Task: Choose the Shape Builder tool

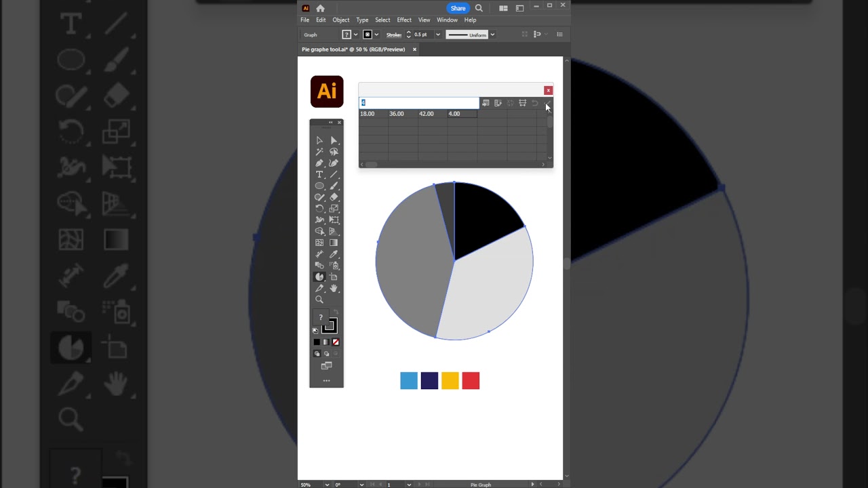Action: [x=319, y=231]
